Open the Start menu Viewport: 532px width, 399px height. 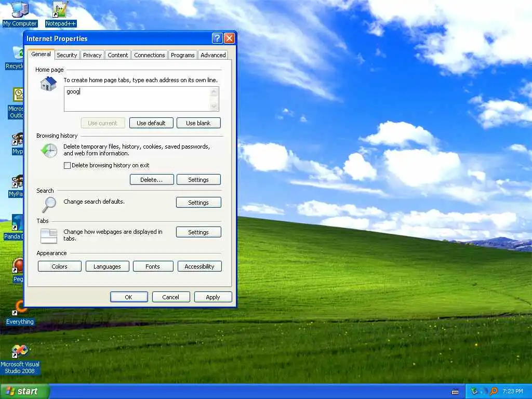point(25,391)
